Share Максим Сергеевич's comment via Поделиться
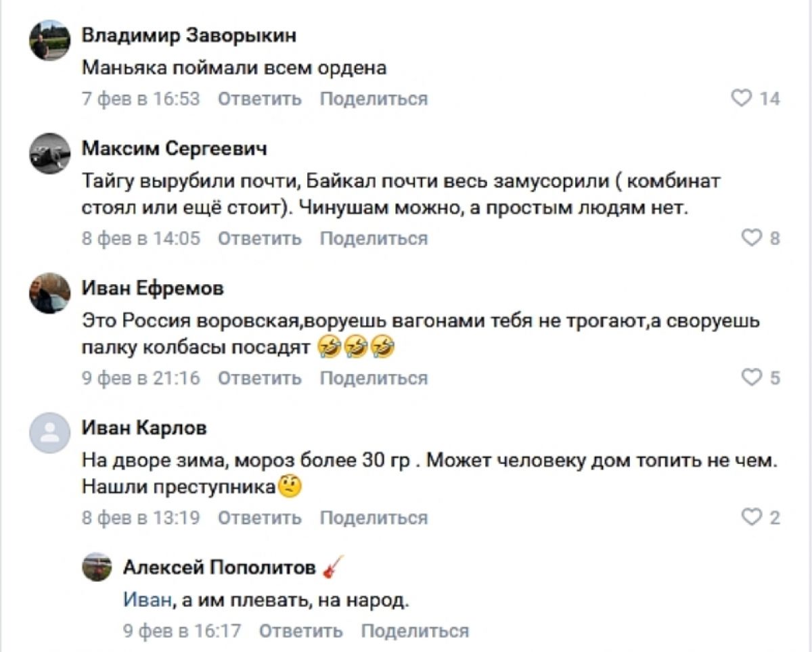812x652 pixels. tap(374, 238)
